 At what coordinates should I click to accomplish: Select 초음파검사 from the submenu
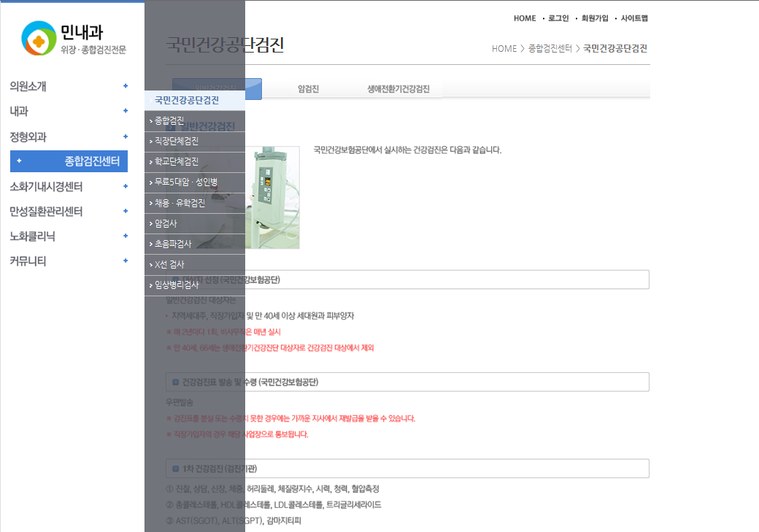click(x=173, y=244)
